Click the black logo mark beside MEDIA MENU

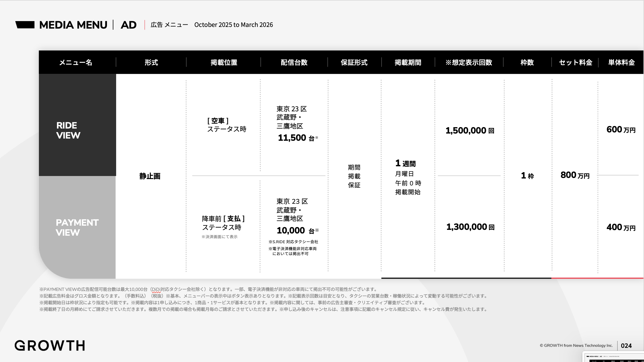(25, 25)
